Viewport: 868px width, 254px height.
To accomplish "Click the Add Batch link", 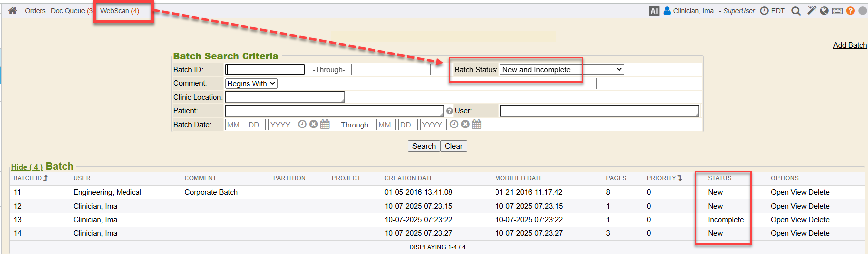I will pyautogui.click(x=850, y=45).
